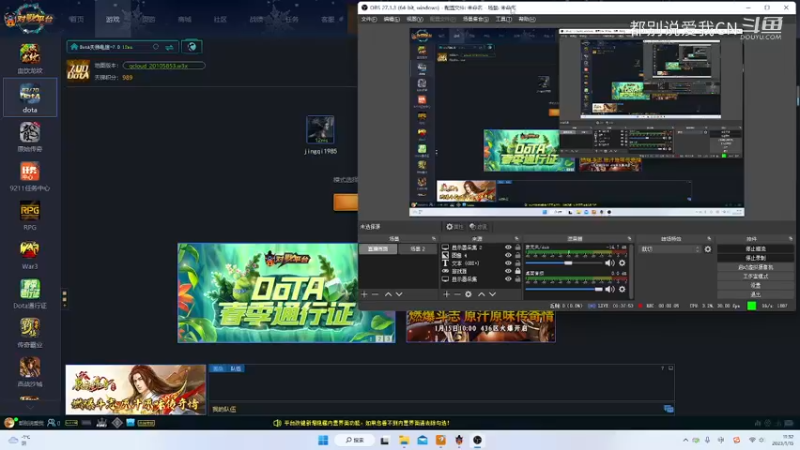800x450 pixels.
Task: Click the 启动虚拟摄像机 button
Action: tap(756, 267)
